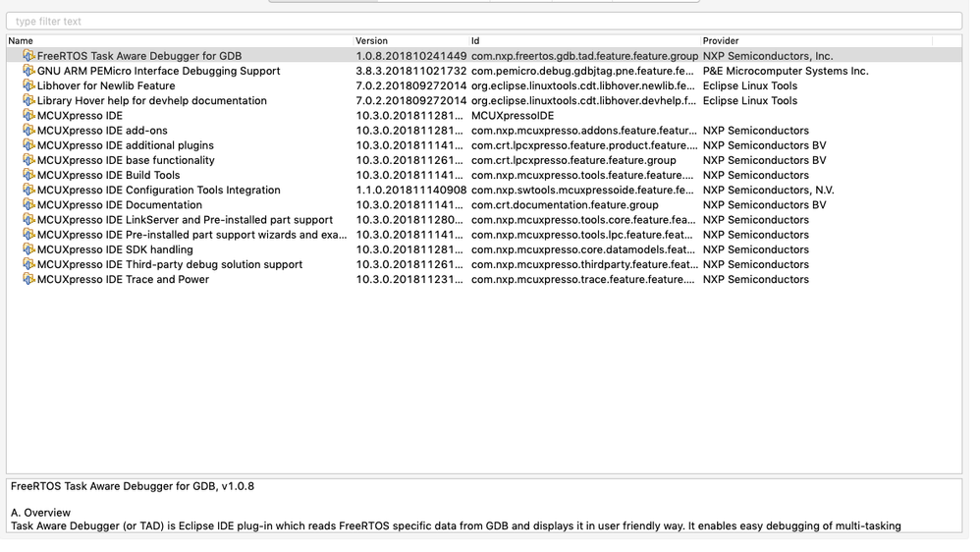Viewport: 980px width, 552px height.
Task: Sort by the Provider column header
Action: (x=816, y=40)
